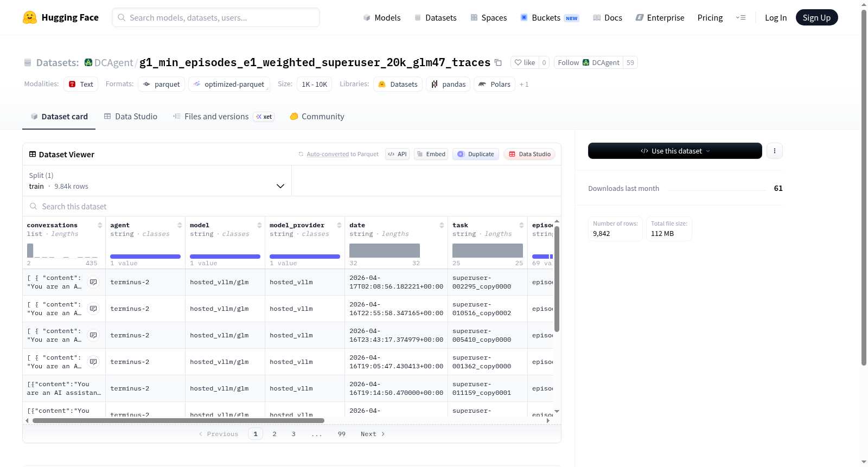Click the DCAgent organization avatar icon

tap(88, 62)
